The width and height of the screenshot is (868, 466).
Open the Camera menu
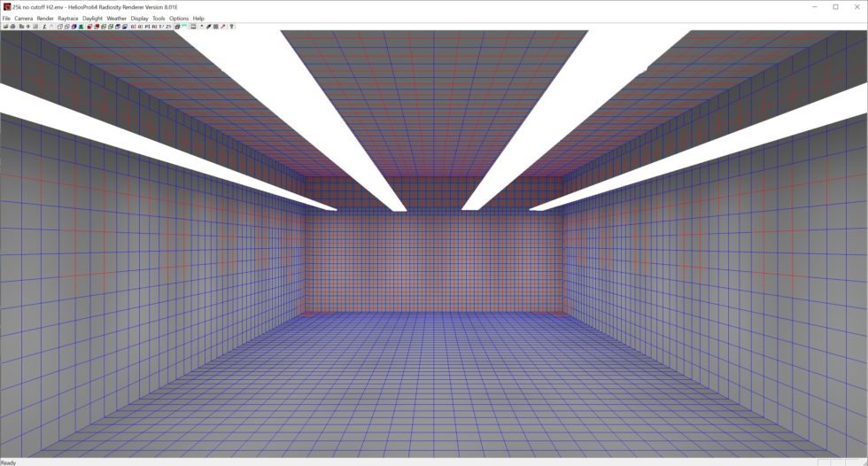click(x=23, y=18)
